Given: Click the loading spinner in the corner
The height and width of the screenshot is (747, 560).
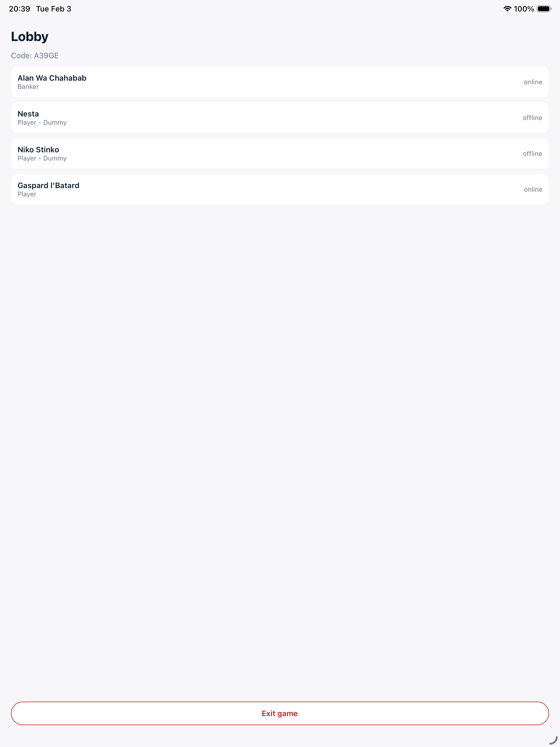Looking at the screenshot, I should coord(553,740).
